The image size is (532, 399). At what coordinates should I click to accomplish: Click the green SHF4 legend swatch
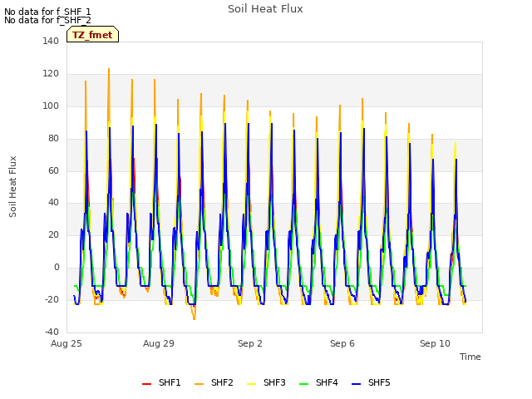[304, 384]
